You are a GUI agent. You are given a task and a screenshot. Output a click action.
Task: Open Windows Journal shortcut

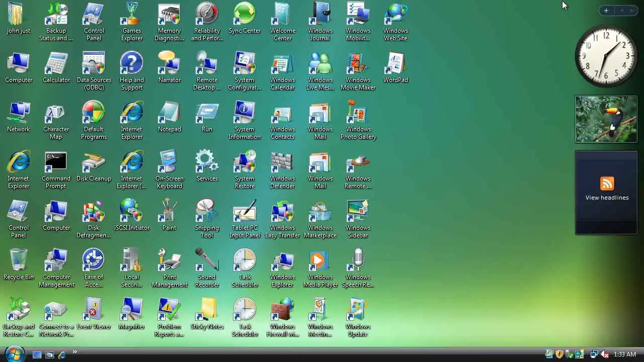[x=320, y=22]
